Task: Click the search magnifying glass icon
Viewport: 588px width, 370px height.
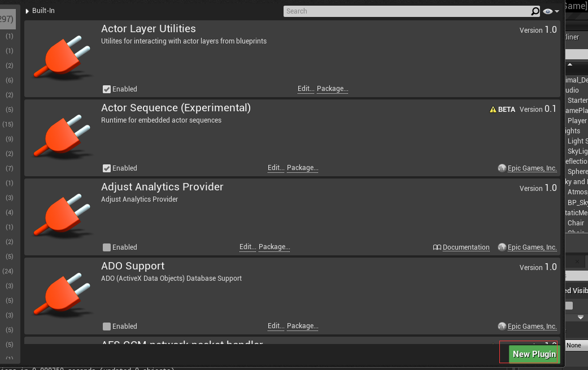Action: pos(534,11)
